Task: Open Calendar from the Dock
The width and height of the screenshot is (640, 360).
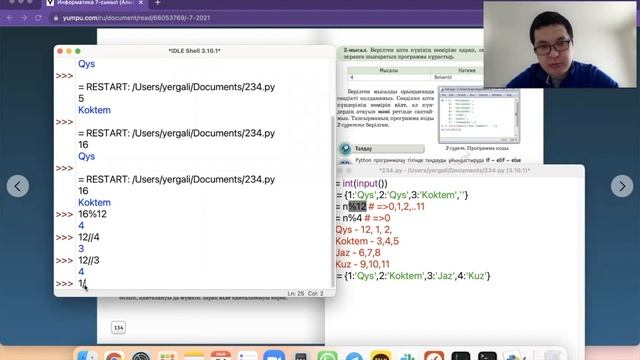Action: click(x=221, y=356)
